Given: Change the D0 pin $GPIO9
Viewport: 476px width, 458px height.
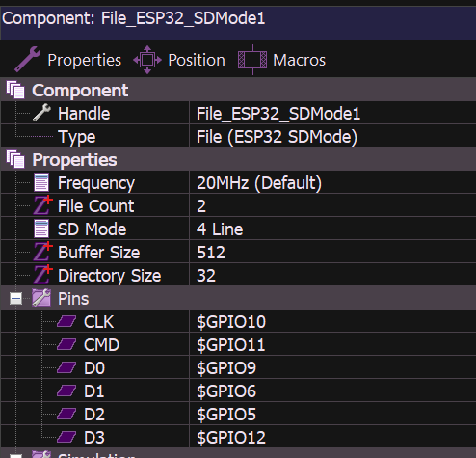Looking at the screenshot, I should pyautogui.click(x=332, y=367).
